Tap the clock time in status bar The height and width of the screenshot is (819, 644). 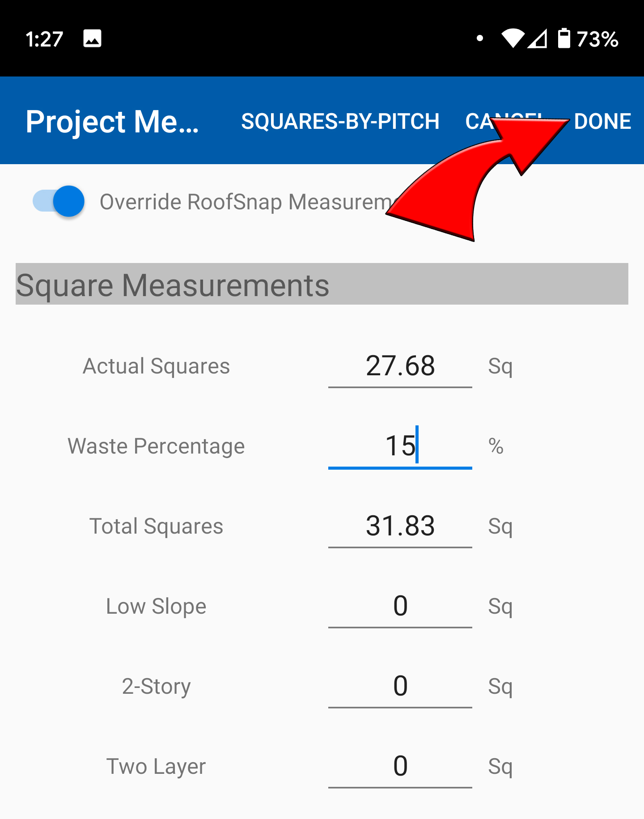(44, 39)
